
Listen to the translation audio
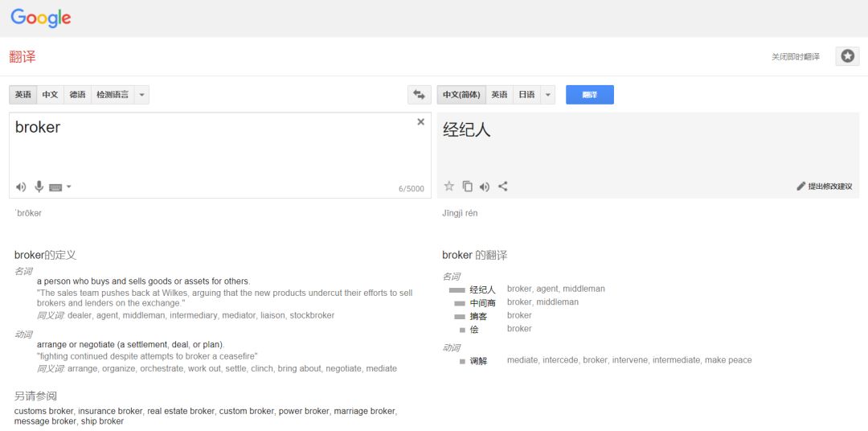click(485, 187)
